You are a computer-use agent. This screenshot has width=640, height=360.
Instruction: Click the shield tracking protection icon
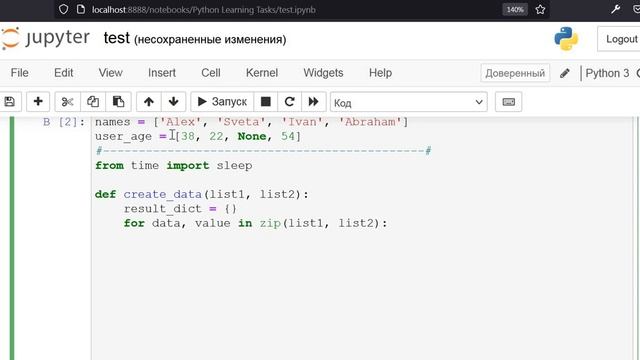63,9
